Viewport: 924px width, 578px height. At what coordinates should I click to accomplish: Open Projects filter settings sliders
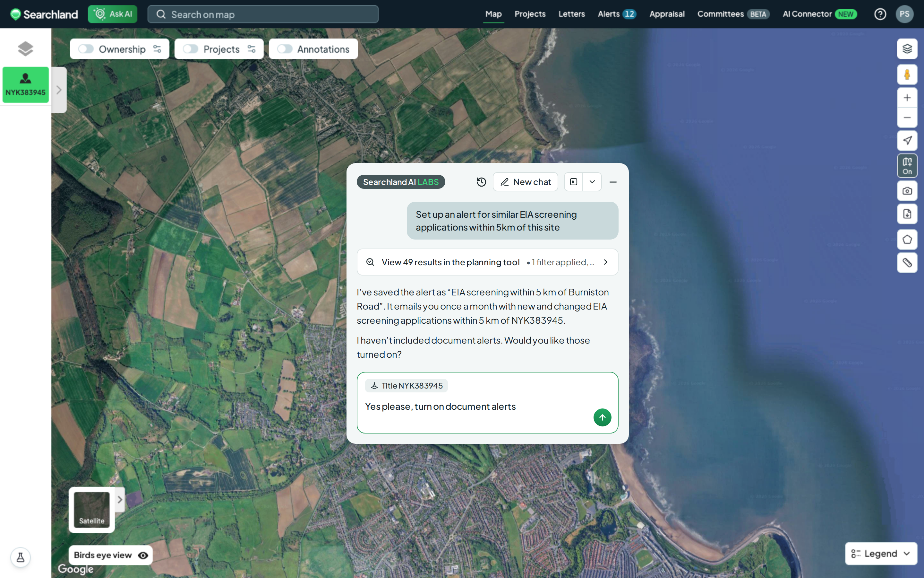tap(252, 49)
